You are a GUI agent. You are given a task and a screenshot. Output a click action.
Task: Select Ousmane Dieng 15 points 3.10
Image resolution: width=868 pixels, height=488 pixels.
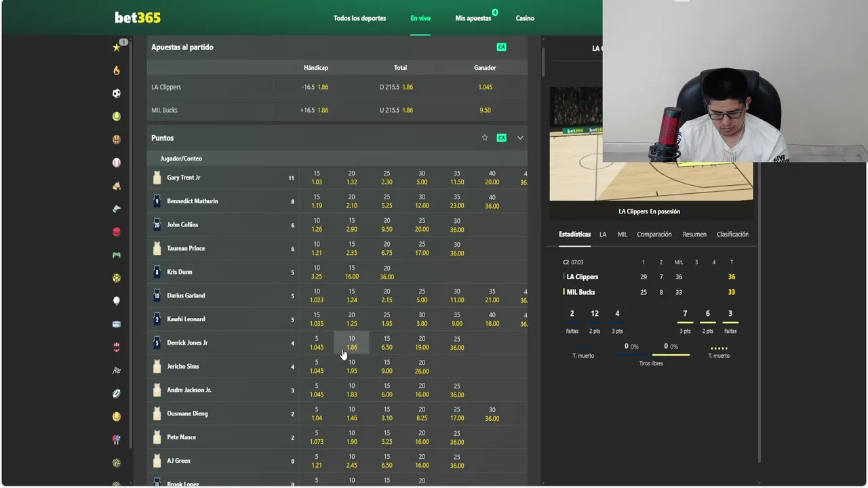[387, 413]
